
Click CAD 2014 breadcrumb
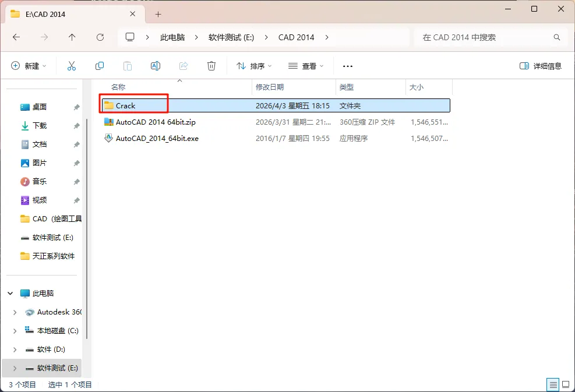[297, 37]
